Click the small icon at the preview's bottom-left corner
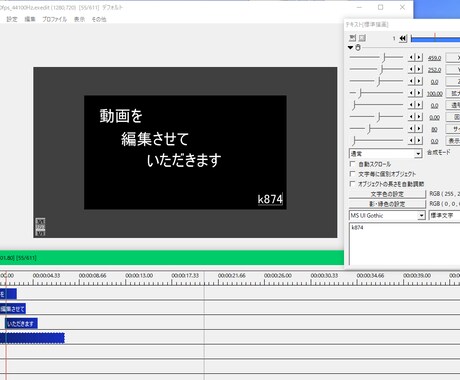This screenshot has width=460, height=380. coord(40,227)
